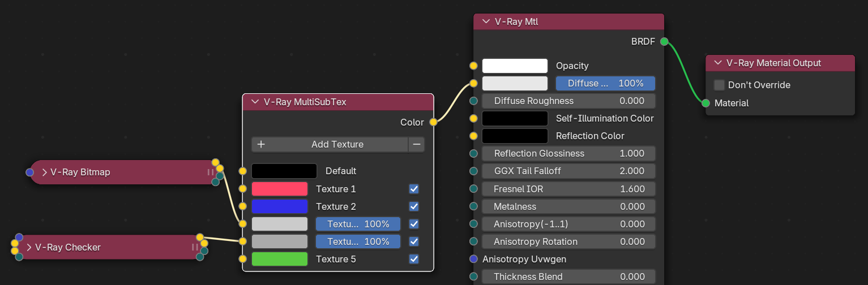Toggle the fourth texture row checkbox
868x285 pixels.
(x=414, y=241)
